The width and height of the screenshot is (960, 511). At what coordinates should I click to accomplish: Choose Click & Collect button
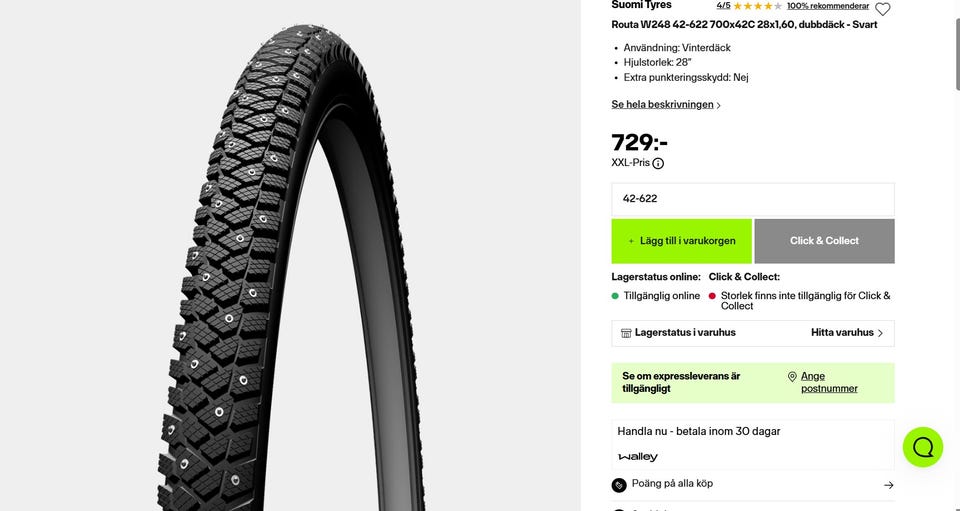824,241
